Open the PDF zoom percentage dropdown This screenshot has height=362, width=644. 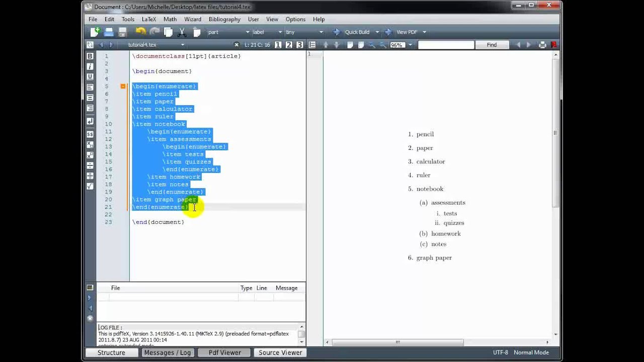[x=410, y=45]
